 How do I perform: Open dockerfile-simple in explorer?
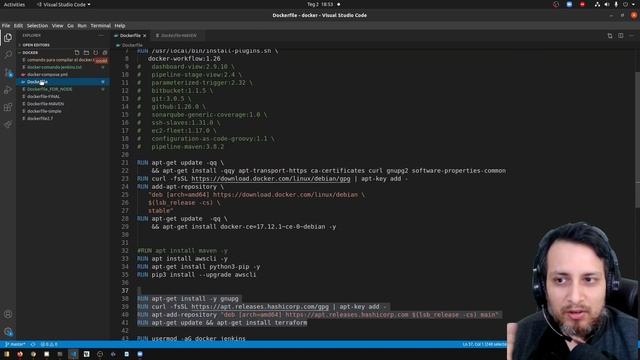tap(44, 111)
